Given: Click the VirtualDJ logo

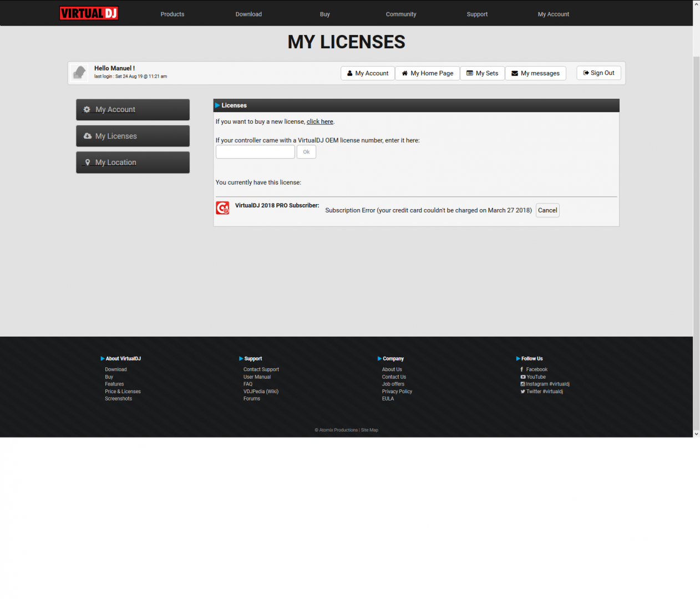Looking at the screenshot, I should 89,13.
